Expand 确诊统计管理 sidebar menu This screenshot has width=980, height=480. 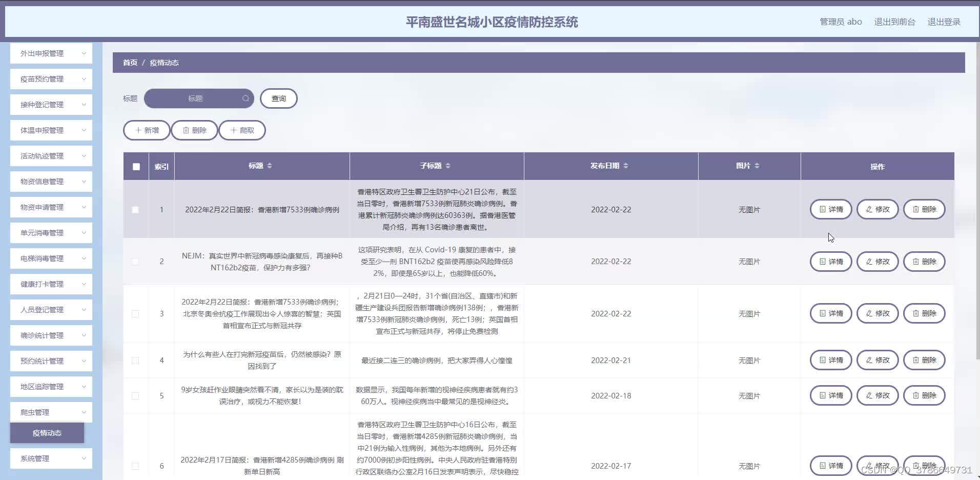[51, 335]
